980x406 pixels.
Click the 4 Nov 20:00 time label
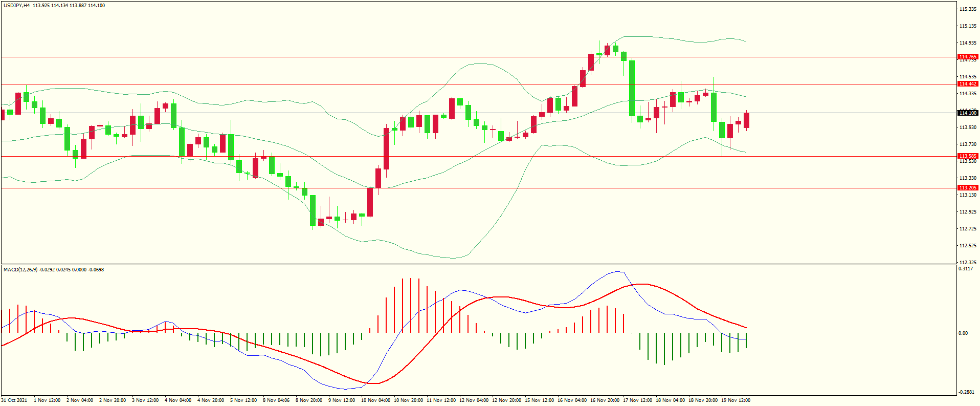[211, 400]
